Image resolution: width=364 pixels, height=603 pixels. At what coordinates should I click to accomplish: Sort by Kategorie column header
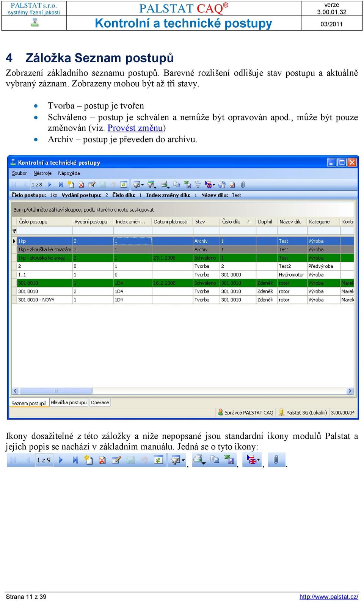pyautogui.click(x=323, y=221)
